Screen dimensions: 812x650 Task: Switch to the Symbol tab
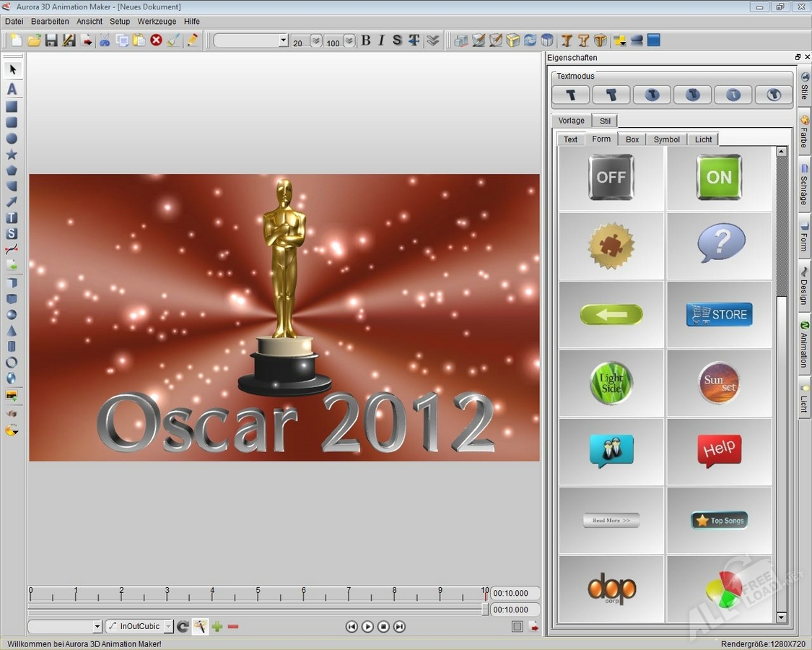(x=665, y=139)
